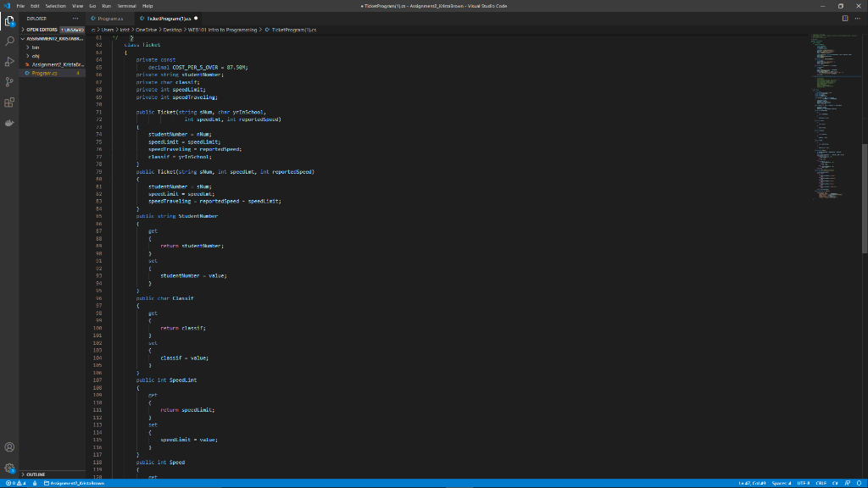Open the Run and Debug view
This screenshot has height=488, width=868.
[x=9, y=61]
